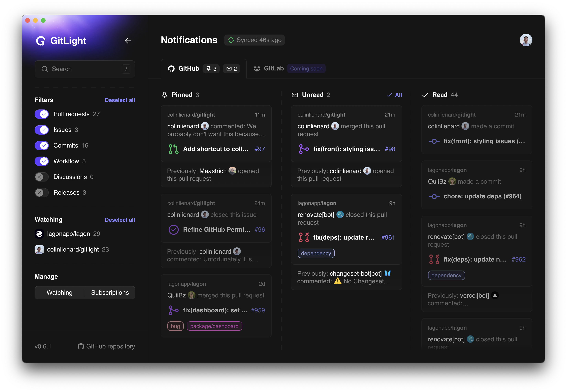Mark all unread as read with All

394,95
